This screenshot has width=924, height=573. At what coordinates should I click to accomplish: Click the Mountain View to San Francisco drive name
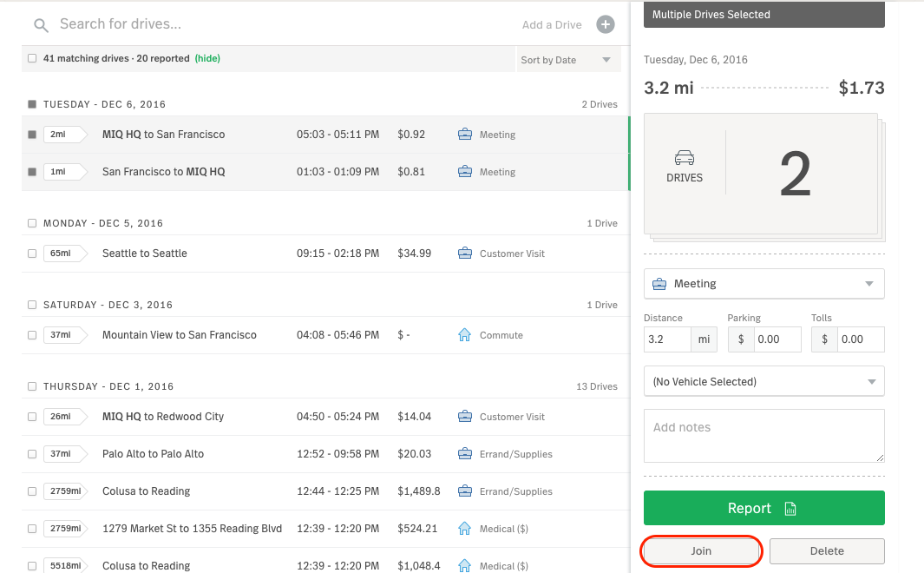[x=179, y=335]
